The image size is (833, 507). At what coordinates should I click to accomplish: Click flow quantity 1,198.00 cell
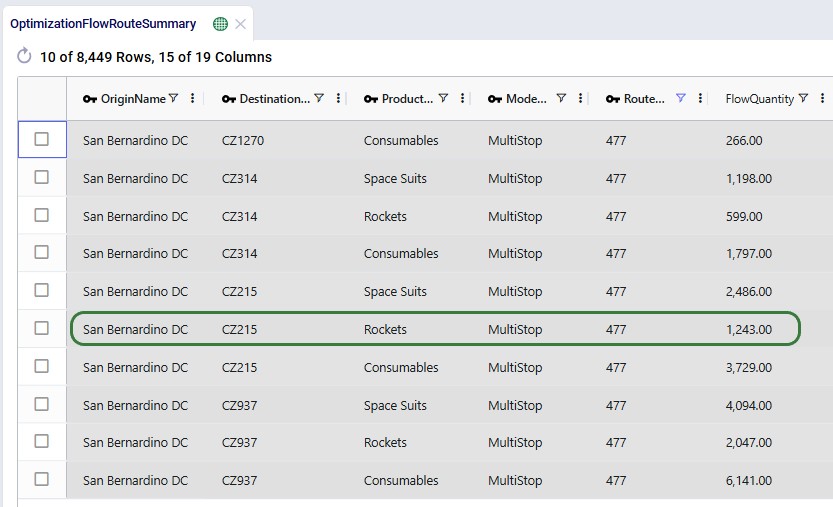pos(749,179)
